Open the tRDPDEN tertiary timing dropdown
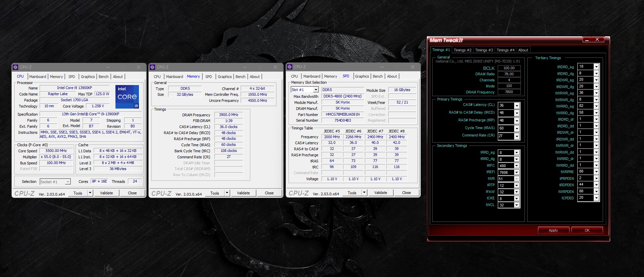The width and height of the screenshot is (644, 277). [x=596, y=185]
